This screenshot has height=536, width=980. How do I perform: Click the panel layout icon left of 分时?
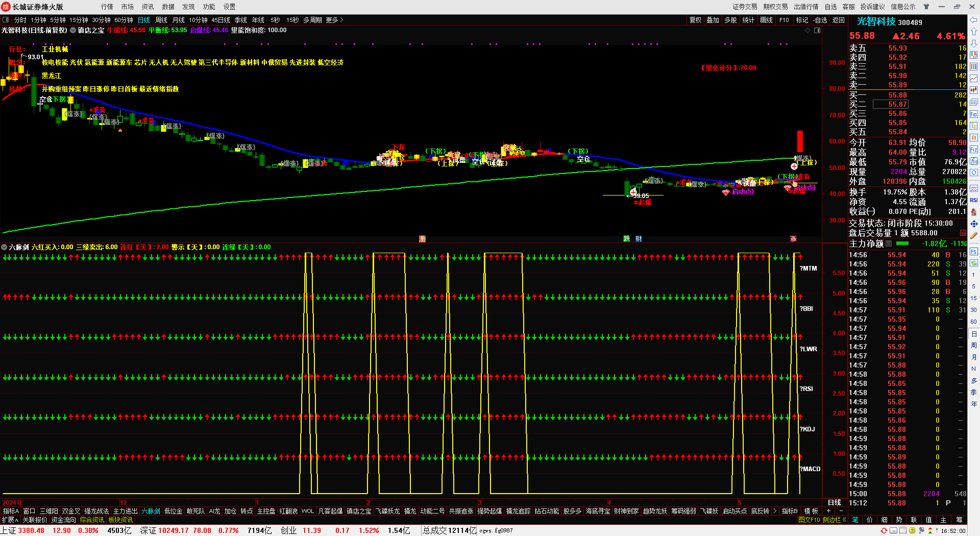(x=6, y=20)
